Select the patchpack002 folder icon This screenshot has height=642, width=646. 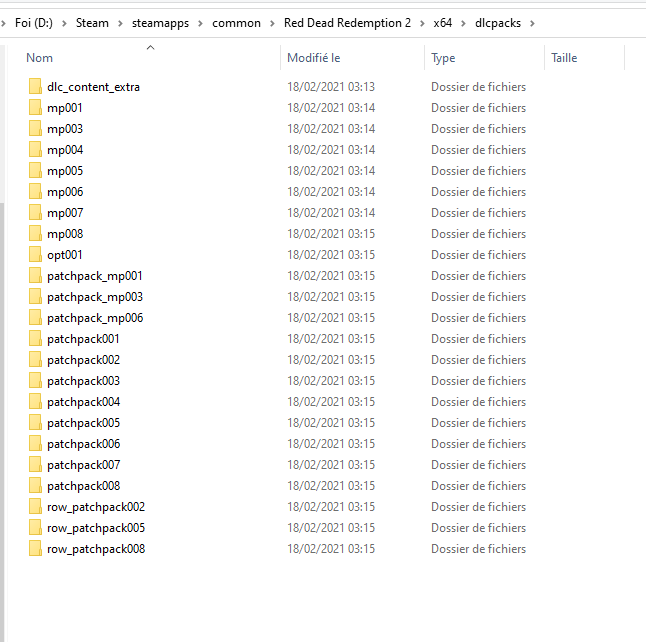click(x=35, y=360)
